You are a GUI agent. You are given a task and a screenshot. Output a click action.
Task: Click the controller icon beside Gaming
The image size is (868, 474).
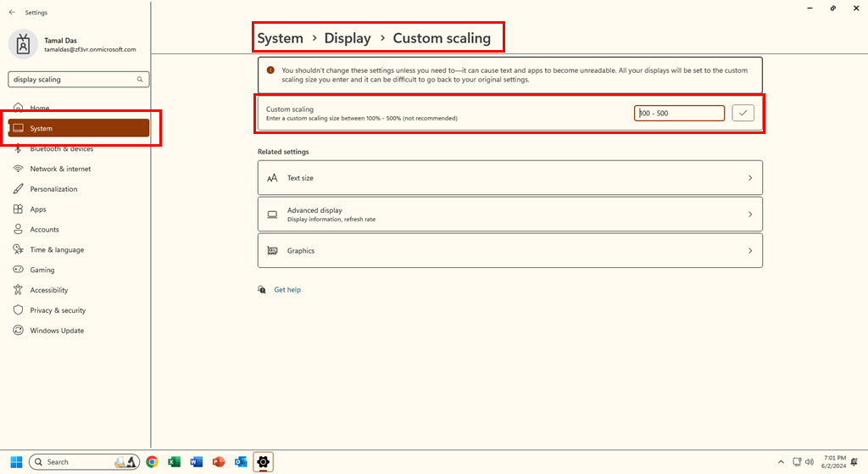(x=19, y=270)
